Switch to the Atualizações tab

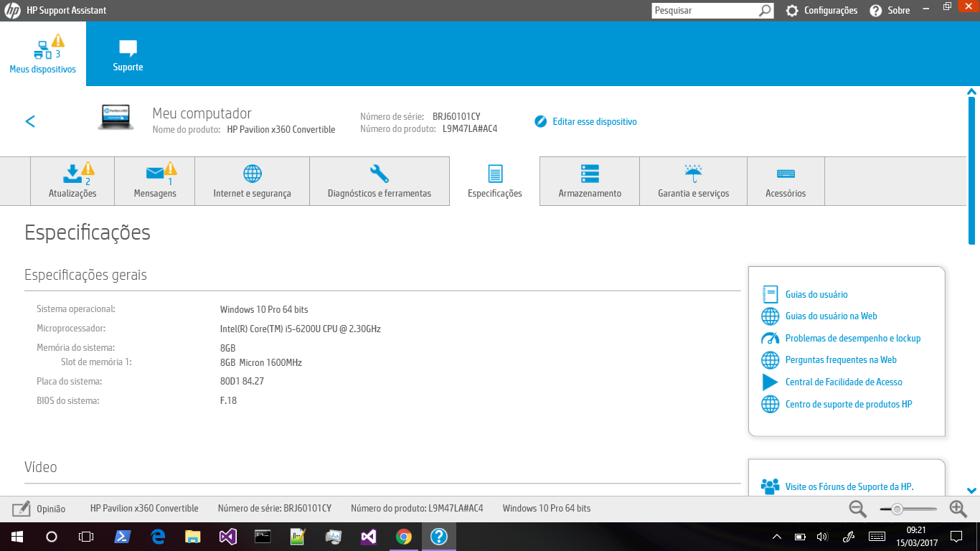[x=72, y=181]
